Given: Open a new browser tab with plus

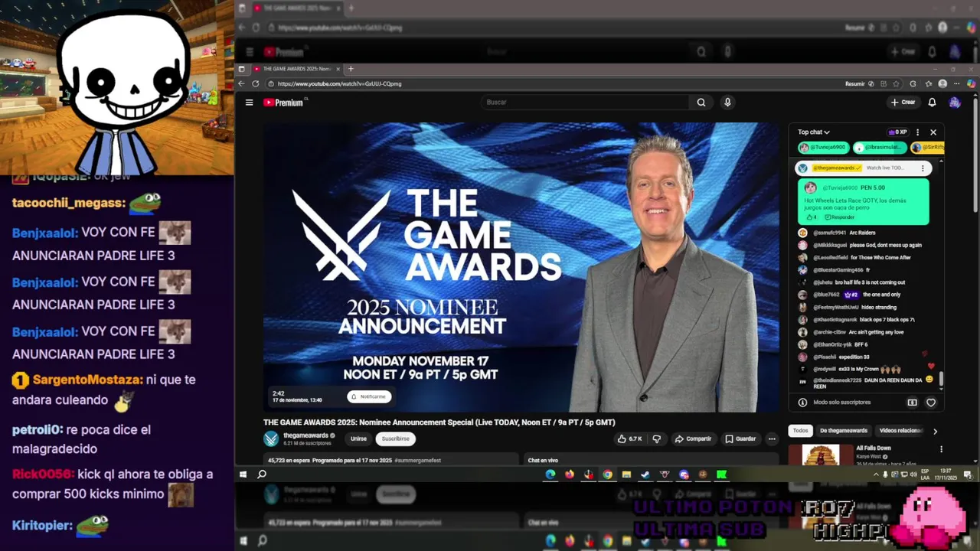Looking at the screenshot, I should point(351,69).
